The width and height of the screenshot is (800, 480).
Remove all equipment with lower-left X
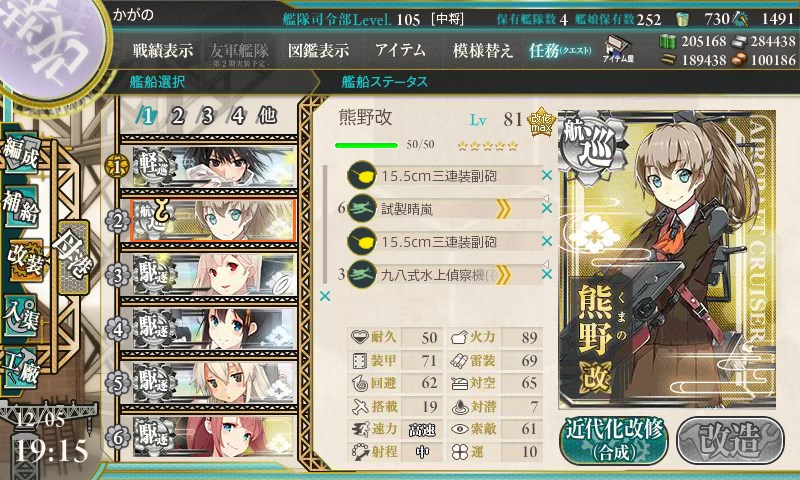324,296
